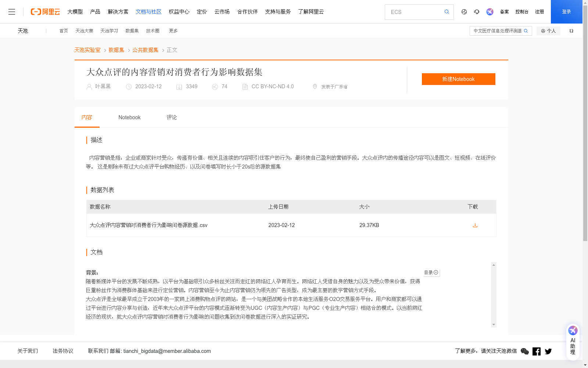Switch to the 评论 tab

tap(172, 117)
